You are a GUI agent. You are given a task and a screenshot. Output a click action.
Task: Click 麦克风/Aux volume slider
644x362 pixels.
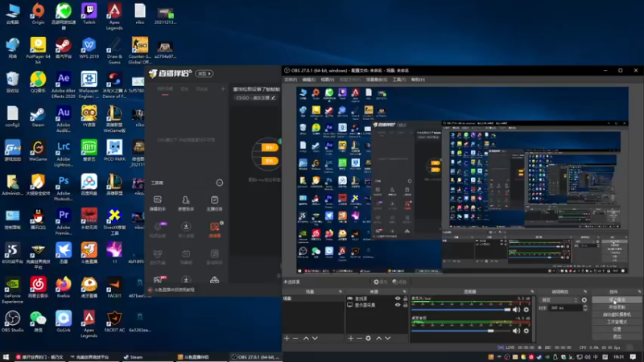coord(460,310)
